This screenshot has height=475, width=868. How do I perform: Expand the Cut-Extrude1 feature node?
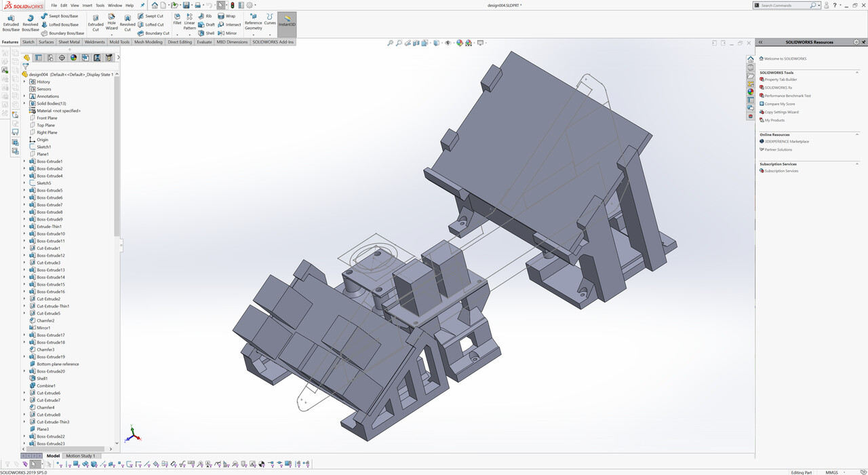(x=24, y=248)
